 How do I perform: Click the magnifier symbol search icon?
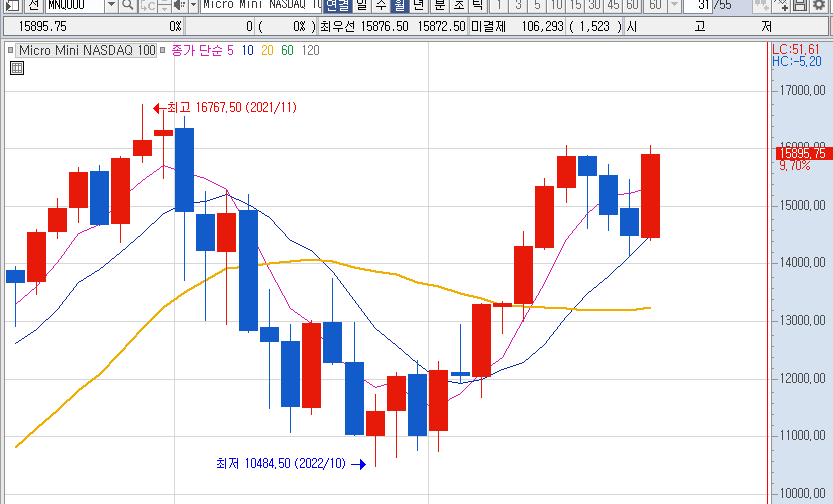click(x=128, y=5)
